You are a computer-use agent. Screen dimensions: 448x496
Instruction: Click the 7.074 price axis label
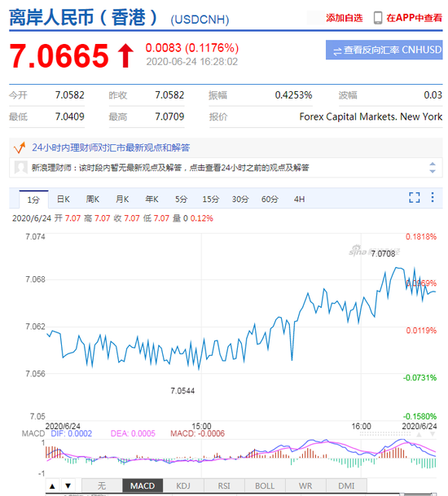click(x=36, y=237)
